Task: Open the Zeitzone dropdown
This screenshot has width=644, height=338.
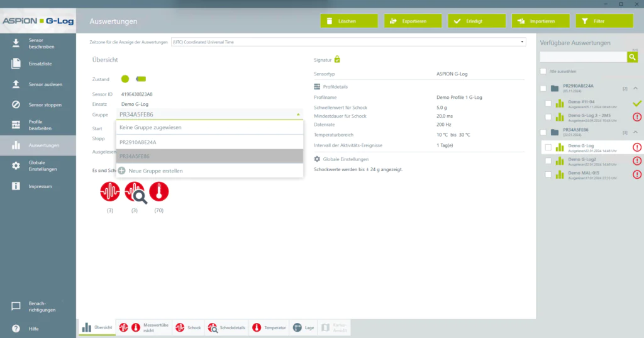Action: [x=348, y=42]
